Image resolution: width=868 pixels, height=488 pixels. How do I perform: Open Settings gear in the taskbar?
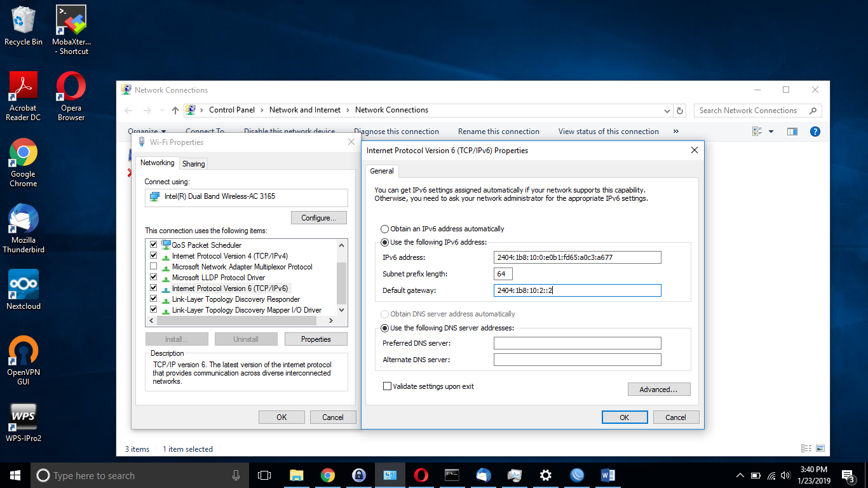click(x=545, y=475)
